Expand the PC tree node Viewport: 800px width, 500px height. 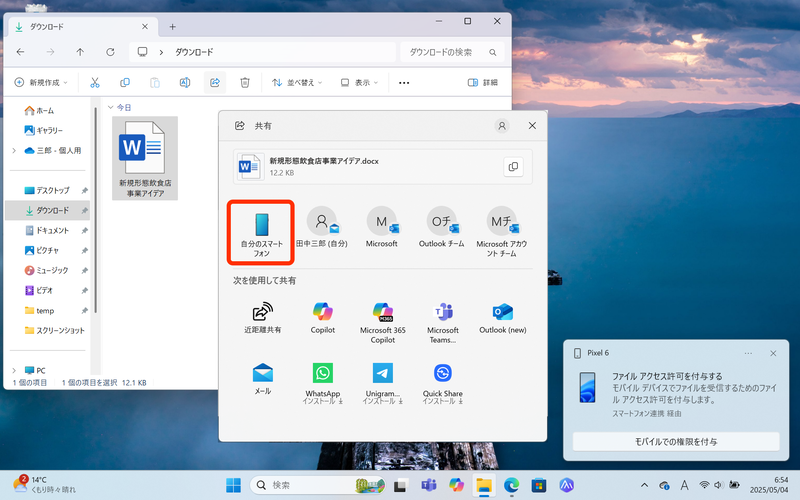click(x=14, y=370)
